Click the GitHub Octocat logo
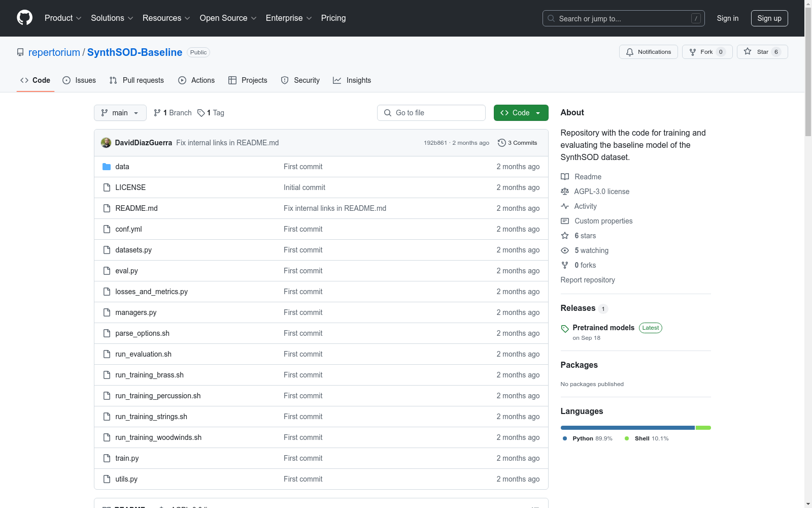The image size is (812, 508). [x=24, y=18]
